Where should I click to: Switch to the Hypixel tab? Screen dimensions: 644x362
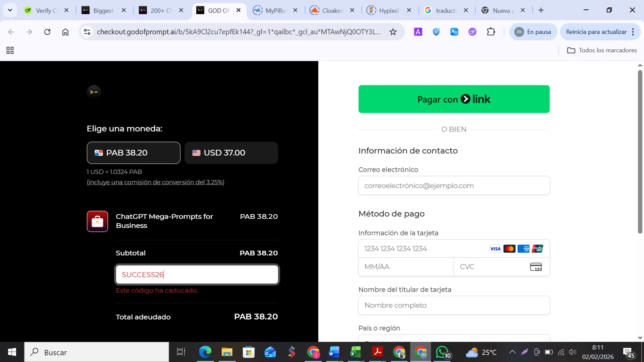coord(389,10)
